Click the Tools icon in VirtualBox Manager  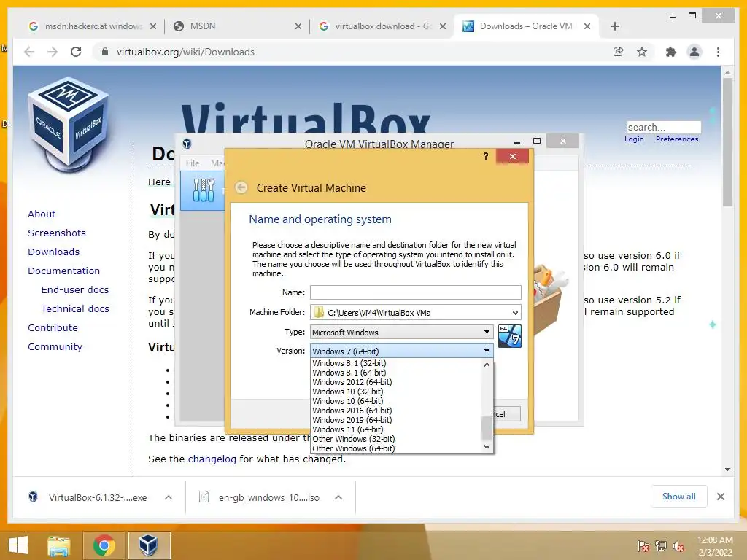204,190
